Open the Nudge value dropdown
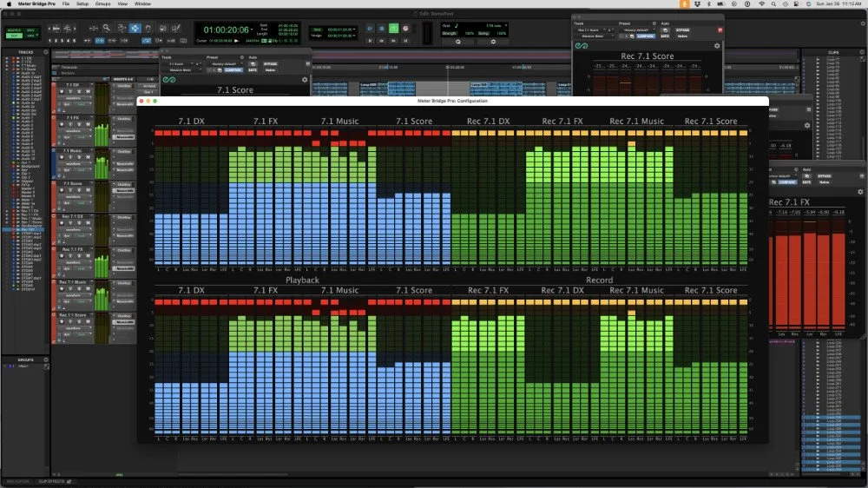This screenshot has width=868, height=488. (x=354, y=36)
